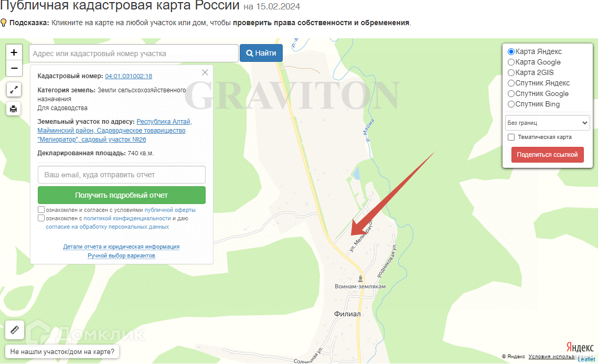Close the cadastral info popup
This screenshot has height=364, width=598.
click(205, 72)
